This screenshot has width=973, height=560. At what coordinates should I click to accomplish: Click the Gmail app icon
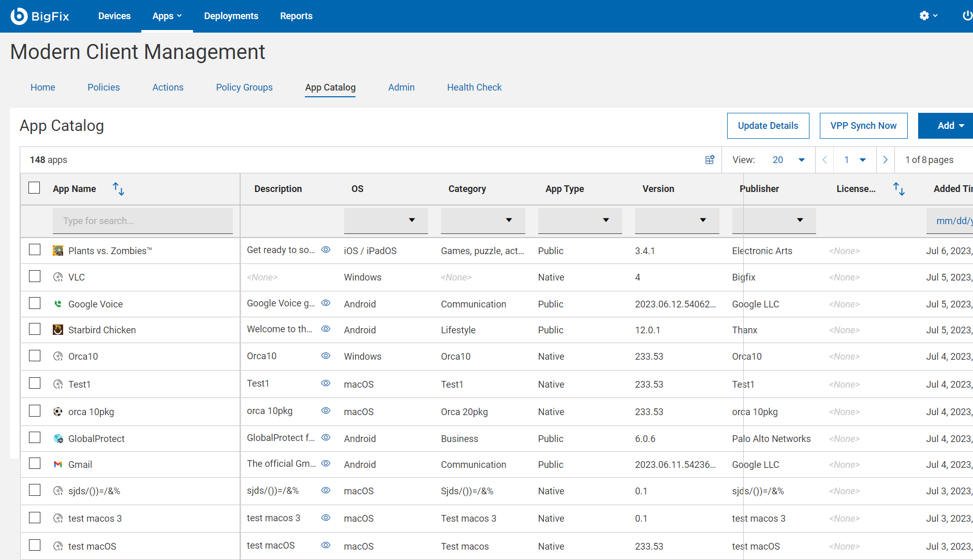tap(58, 464)
